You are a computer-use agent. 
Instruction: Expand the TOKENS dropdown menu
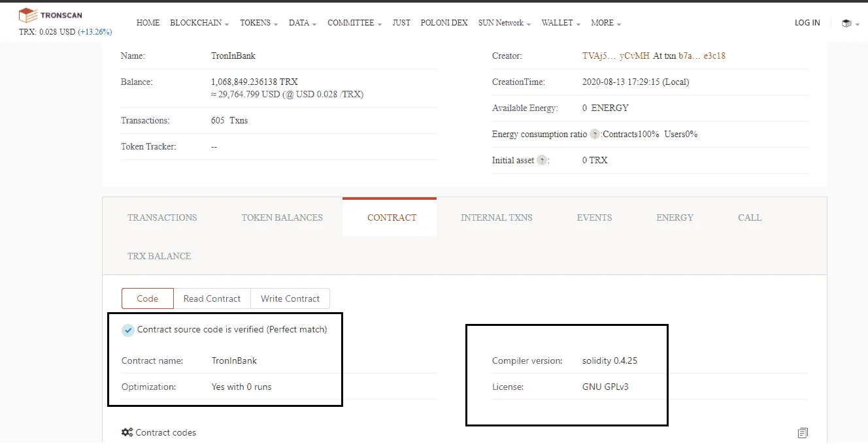click(259, 23)
